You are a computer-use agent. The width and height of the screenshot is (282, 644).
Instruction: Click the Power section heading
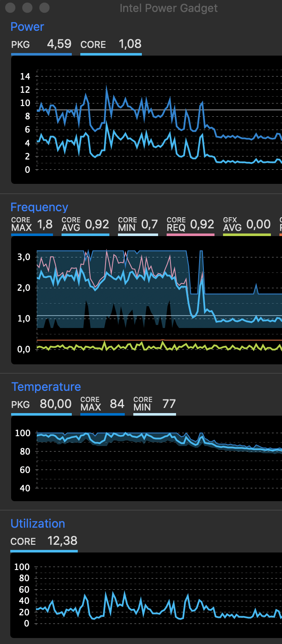coord(27,27)
